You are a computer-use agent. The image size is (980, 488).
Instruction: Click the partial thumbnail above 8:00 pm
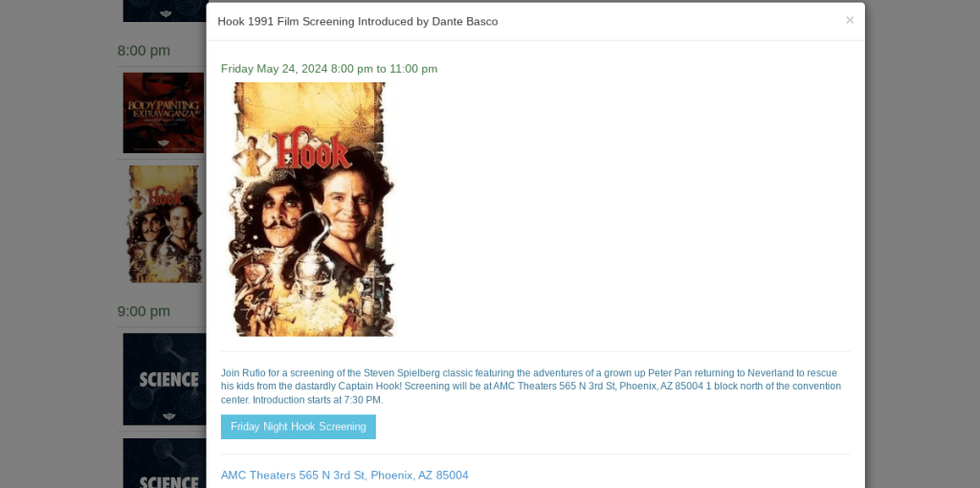tap(164, 11)
